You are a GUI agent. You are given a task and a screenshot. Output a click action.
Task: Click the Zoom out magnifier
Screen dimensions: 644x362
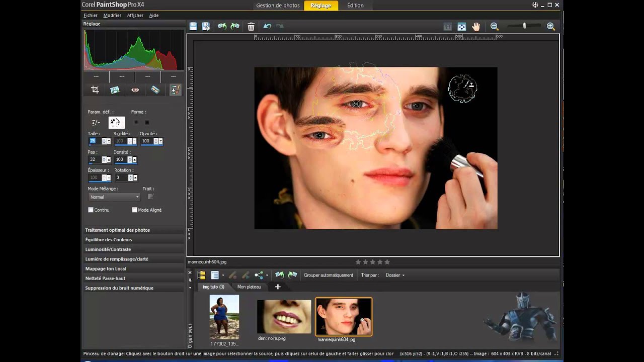point(495,26)
